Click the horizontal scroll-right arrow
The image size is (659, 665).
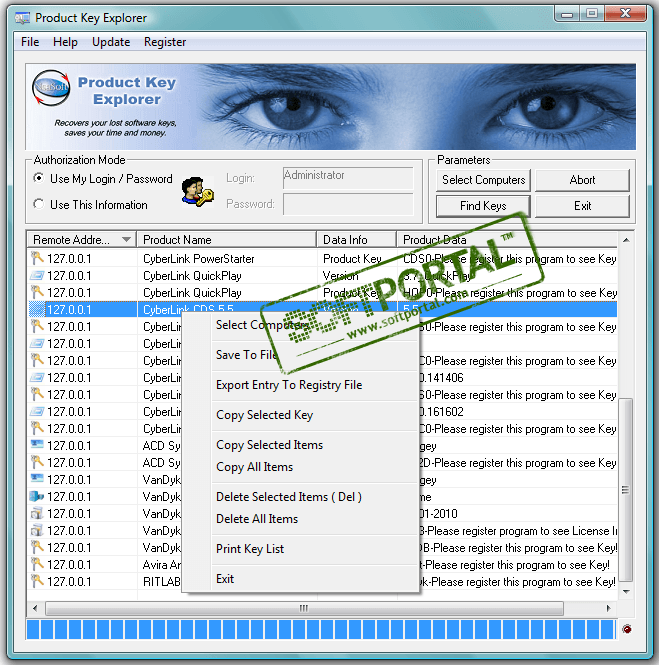[x=609, y=609]
